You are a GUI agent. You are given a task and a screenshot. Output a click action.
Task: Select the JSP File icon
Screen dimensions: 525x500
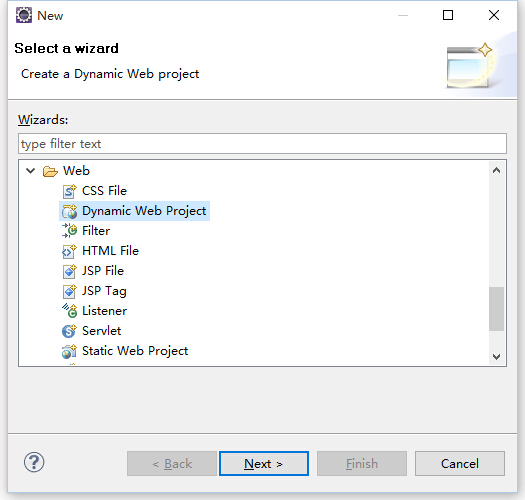(x=69, y=271)
